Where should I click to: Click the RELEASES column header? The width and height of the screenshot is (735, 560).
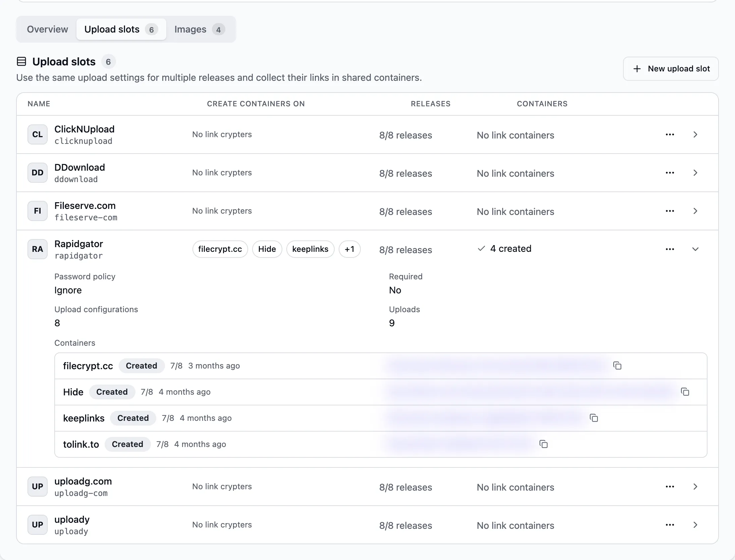[431, 104]
